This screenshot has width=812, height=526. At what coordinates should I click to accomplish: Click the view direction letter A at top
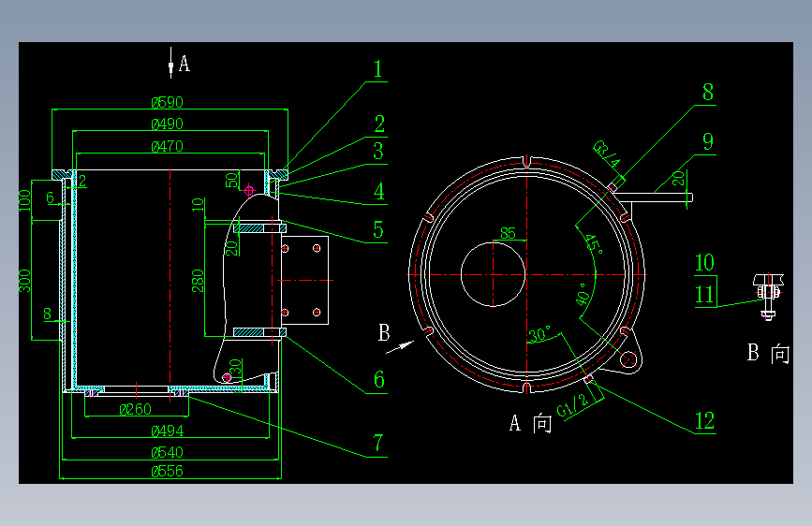(185, 65)
